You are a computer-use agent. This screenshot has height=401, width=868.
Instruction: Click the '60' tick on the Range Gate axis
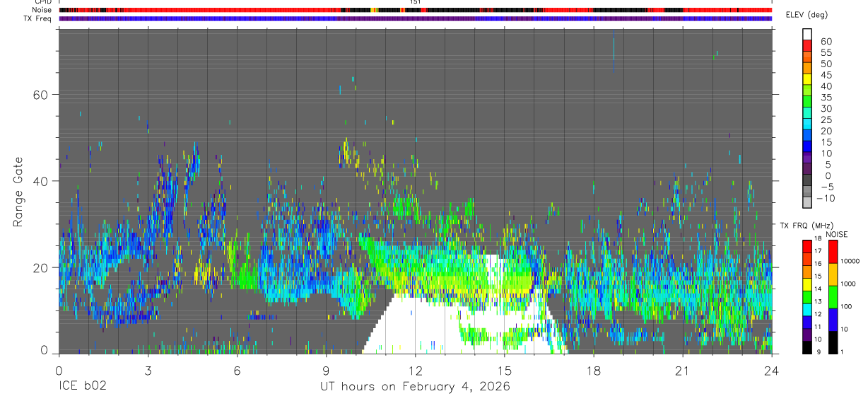click(x=40, y=94)
